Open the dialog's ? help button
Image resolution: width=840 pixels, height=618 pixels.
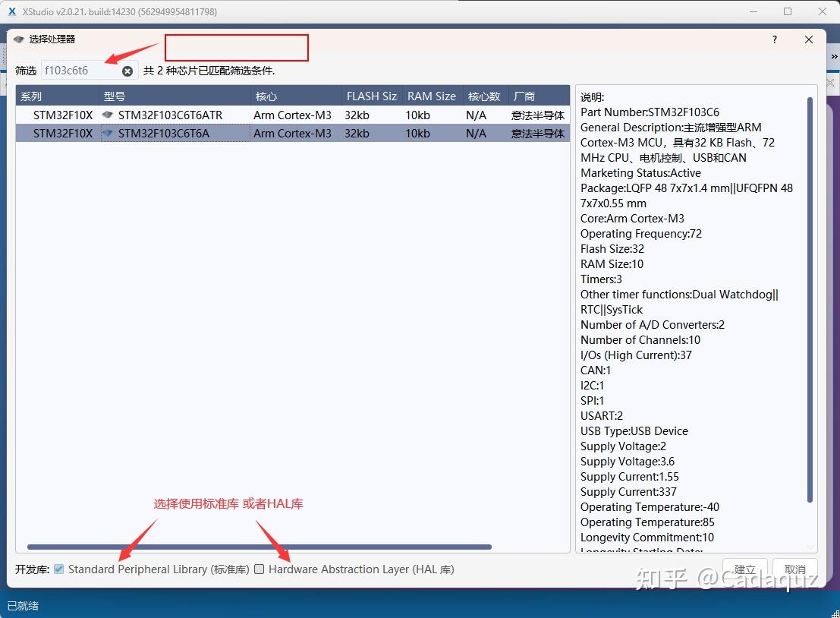coord(775,39)
